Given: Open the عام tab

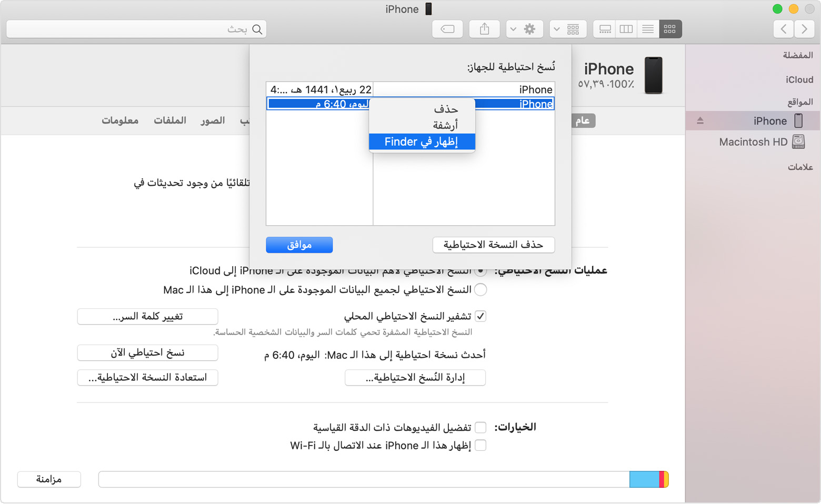Looking at the screenshot, I should point(583,121).
